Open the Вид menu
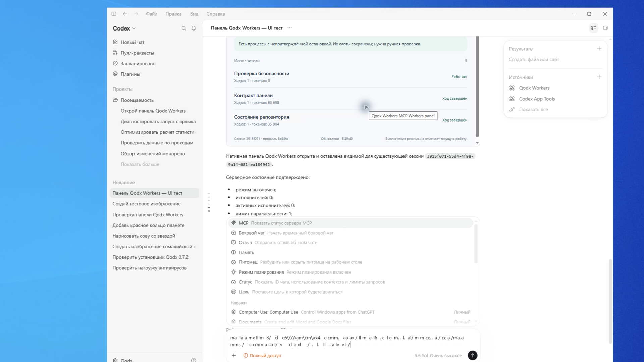 coord(194,14)
